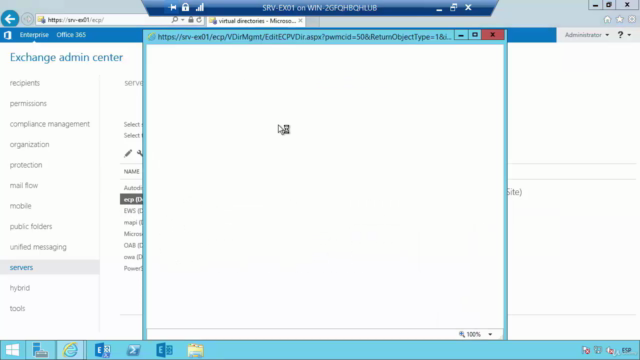Viewport: 640px width, 360px height.
Task: Click the address bar search magnifier icon
Action: click(x=175, y=20)
